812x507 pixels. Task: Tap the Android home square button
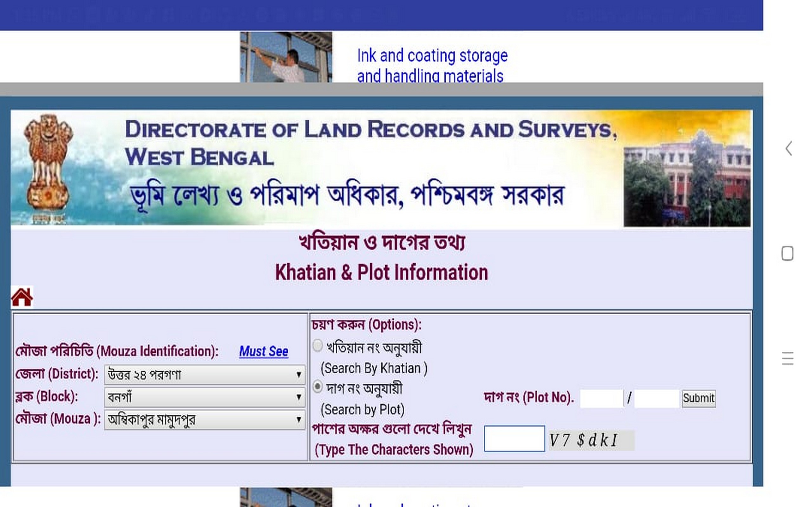tap(787, 253)
